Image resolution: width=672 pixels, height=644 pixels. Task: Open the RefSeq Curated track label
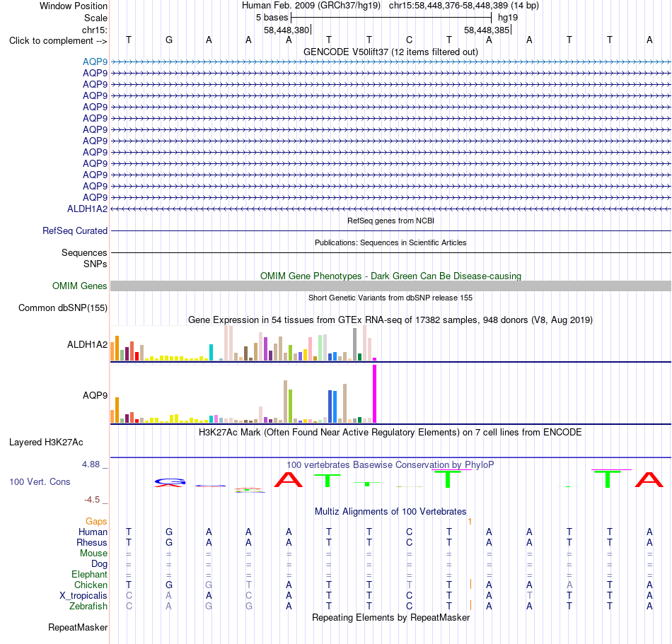coord(75,230)
